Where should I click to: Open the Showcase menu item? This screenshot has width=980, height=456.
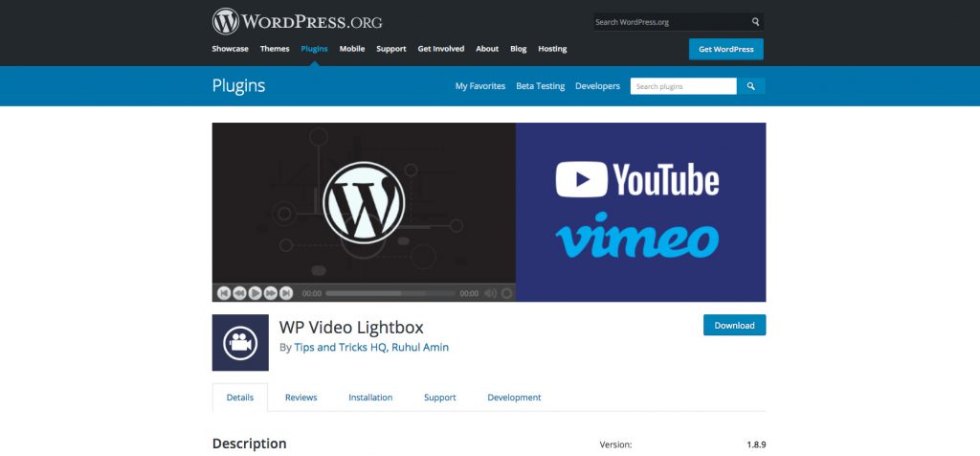point(230,49)
